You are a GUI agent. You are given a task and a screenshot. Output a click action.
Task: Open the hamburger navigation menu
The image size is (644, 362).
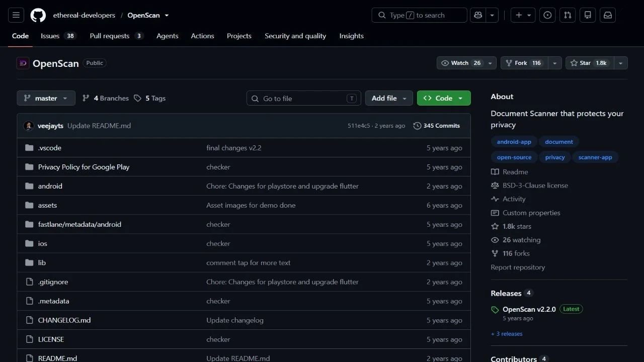[x=16, y=15]
